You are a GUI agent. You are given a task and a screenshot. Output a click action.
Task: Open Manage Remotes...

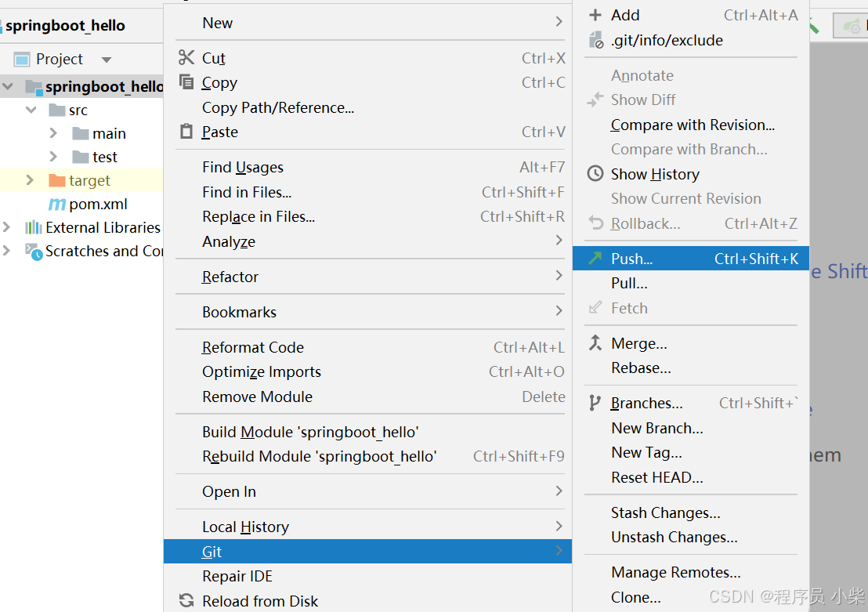(691, 572)
